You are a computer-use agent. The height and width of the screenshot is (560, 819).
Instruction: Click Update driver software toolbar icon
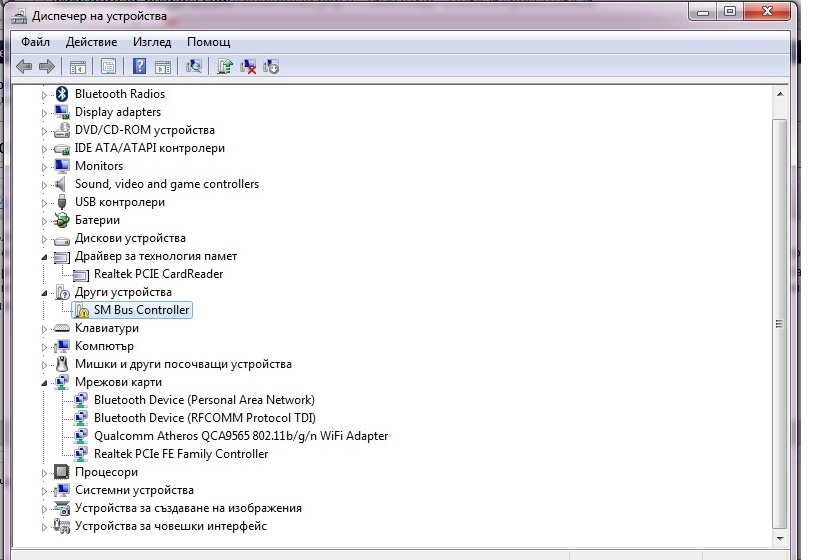click(x=225, y=66)
